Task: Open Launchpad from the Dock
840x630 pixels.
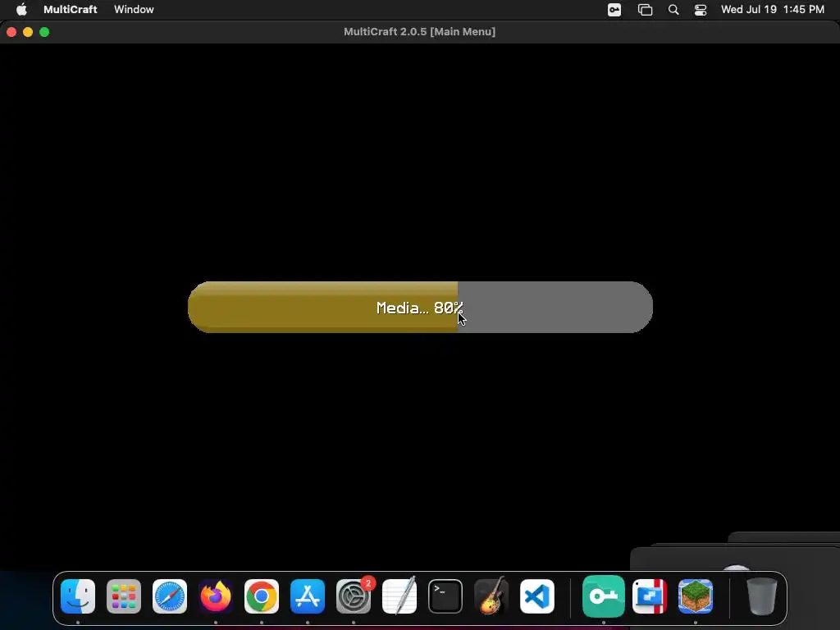Action: pos(124,596)
